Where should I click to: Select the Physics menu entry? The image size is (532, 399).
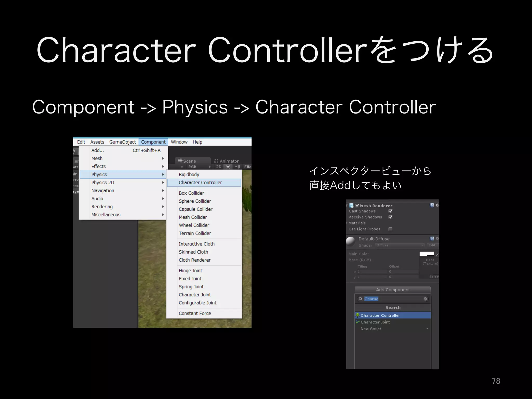click(123, 175)
